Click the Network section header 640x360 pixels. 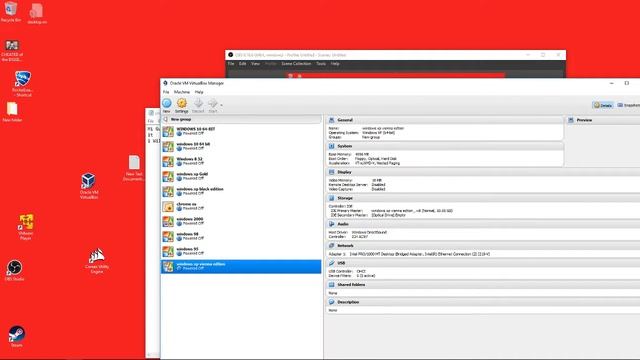[x=483, y=246]
